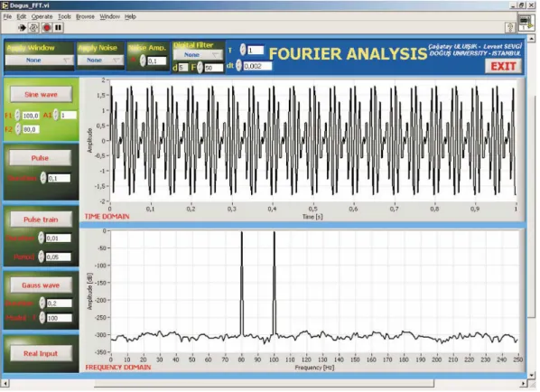Click the TIME DOMAIN label
This screenshot has width=540, height=392.
[x=107, y=217]
